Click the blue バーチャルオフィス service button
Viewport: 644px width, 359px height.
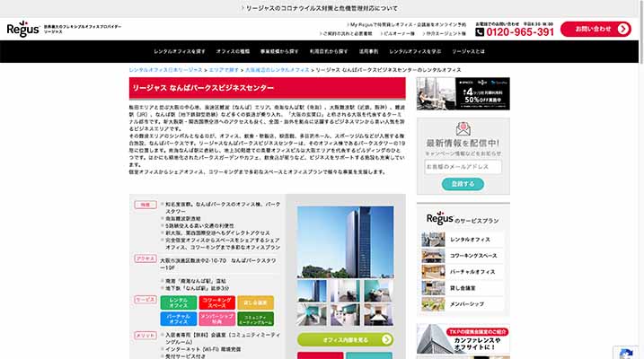(x=178, y=319)
